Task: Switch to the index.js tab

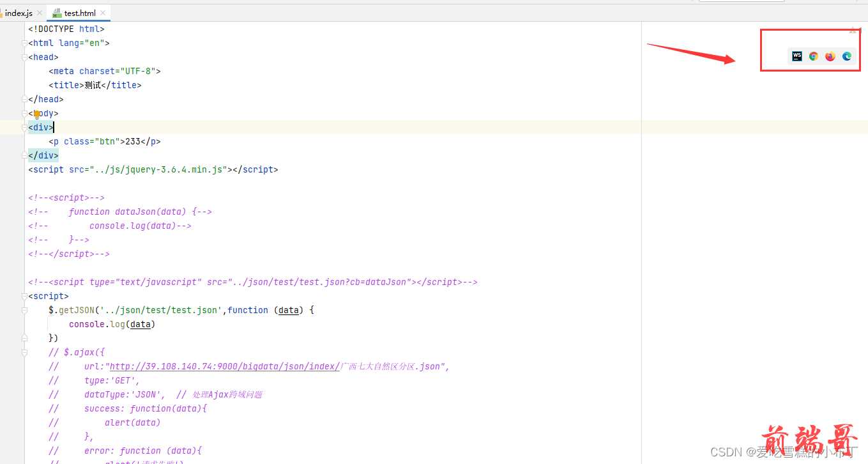Action: (x=19, y=13)
